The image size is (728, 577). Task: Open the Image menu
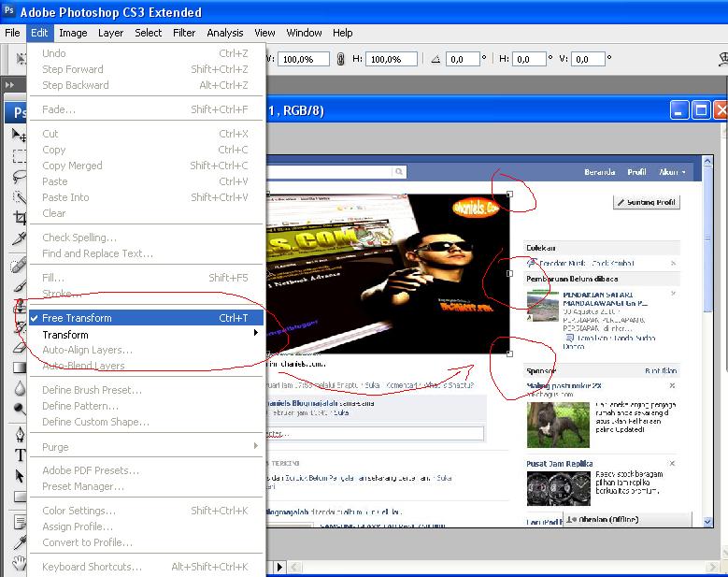pos(73,33)
